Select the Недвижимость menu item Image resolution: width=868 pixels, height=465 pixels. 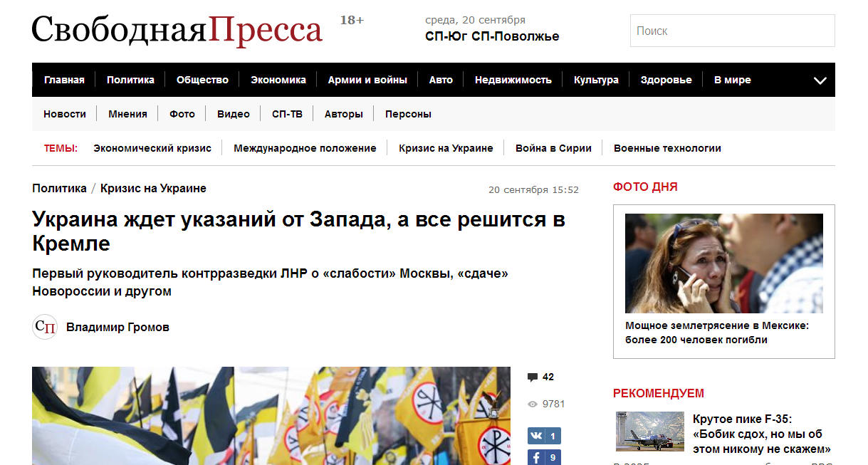[513, 80]
